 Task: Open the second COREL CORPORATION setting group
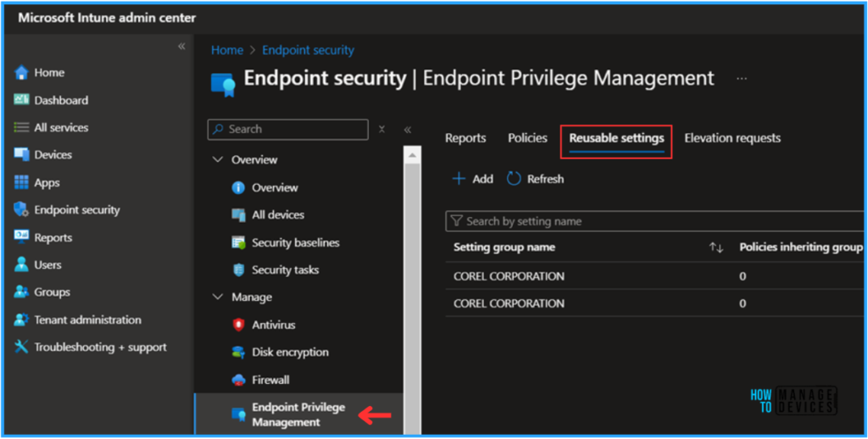pos(509,303)
